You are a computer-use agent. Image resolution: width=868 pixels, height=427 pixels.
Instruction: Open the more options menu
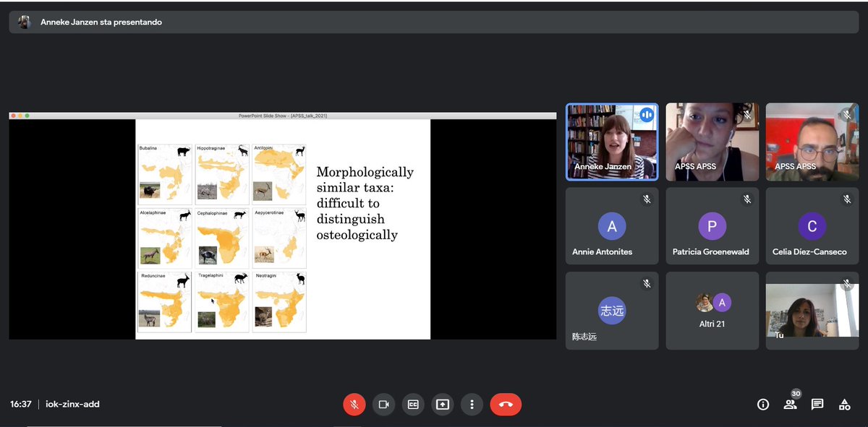(x=472, y=405)
